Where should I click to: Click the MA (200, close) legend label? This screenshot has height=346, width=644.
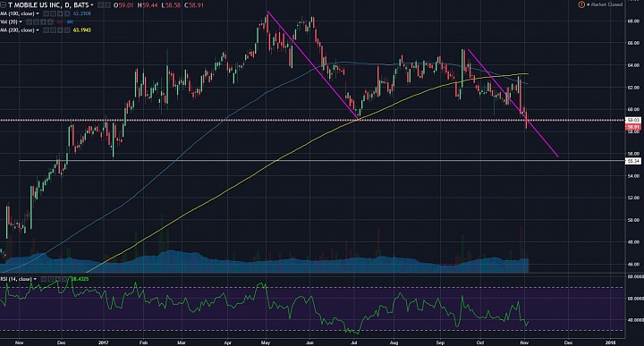click(17, 30)
